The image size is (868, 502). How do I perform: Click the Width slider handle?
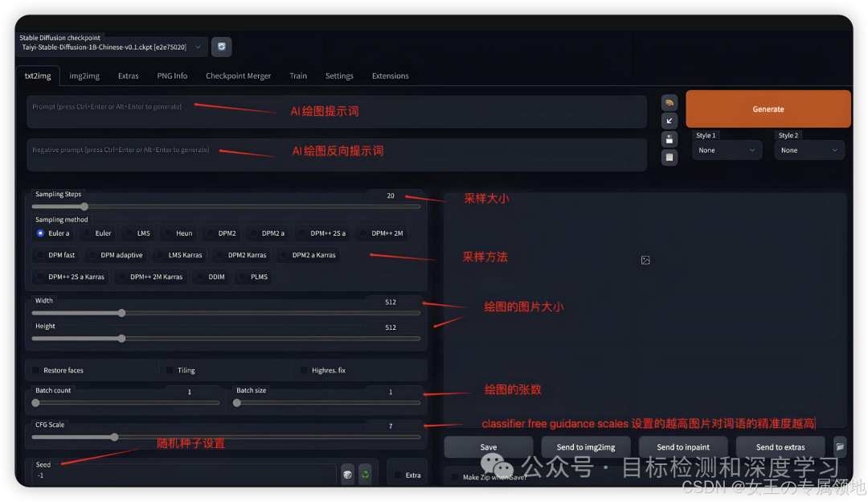(122, 313)
